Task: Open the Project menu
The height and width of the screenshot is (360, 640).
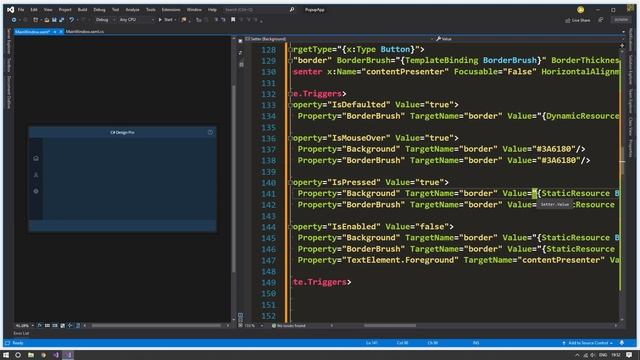Action: [x=65, y=9]
